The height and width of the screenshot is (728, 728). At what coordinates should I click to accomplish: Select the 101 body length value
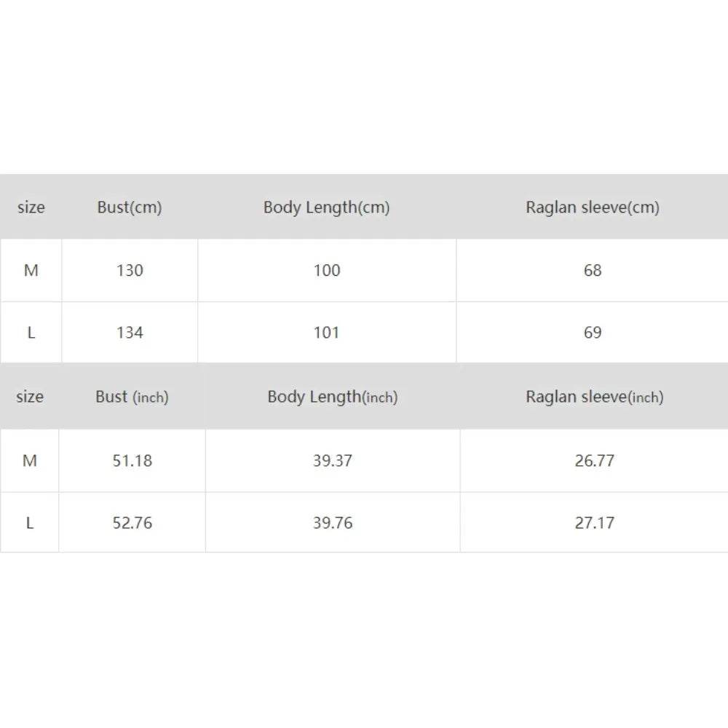pos(327,333)
